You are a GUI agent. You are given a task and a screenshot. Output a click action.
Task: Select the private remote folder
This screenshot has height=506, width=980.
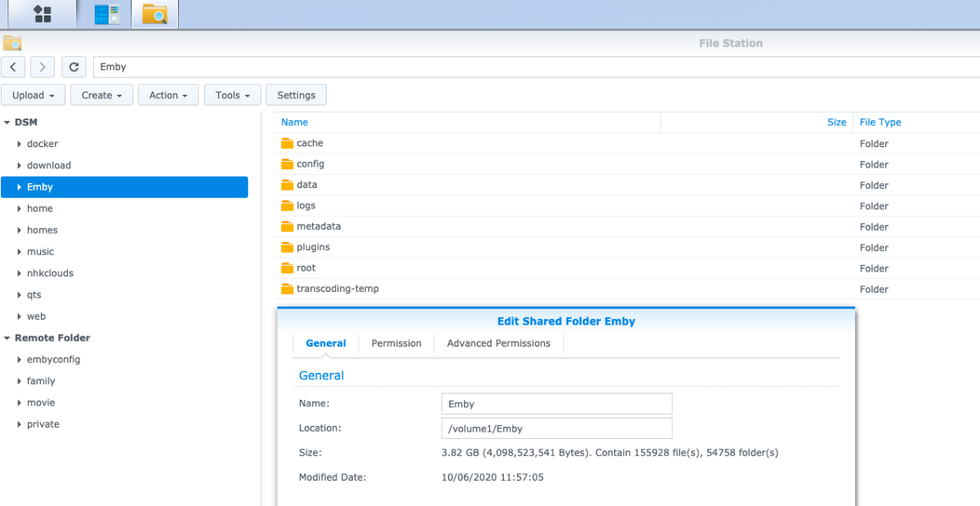point(43,424)
